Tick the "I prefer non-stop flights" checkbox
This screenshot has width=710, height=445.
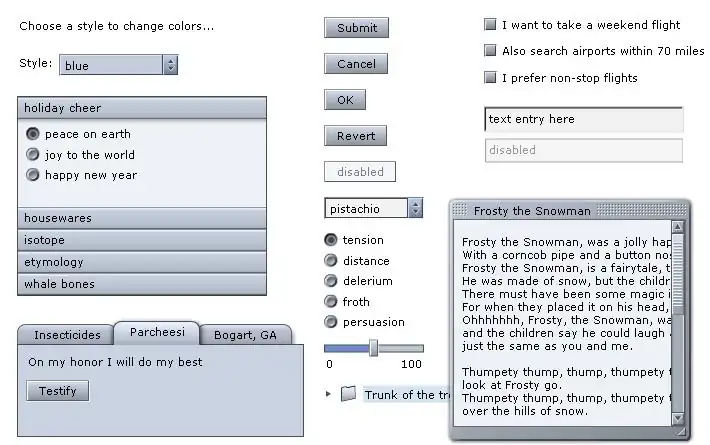point(490,77)
